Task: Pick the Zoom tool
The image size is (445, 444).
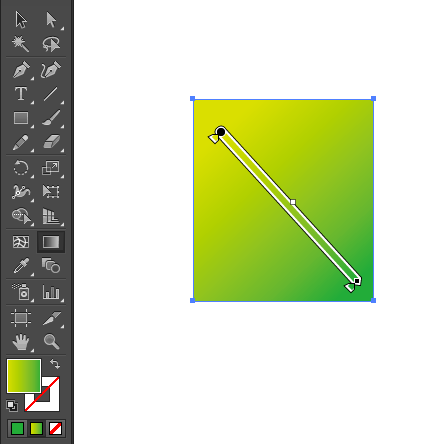Action: 52,342
